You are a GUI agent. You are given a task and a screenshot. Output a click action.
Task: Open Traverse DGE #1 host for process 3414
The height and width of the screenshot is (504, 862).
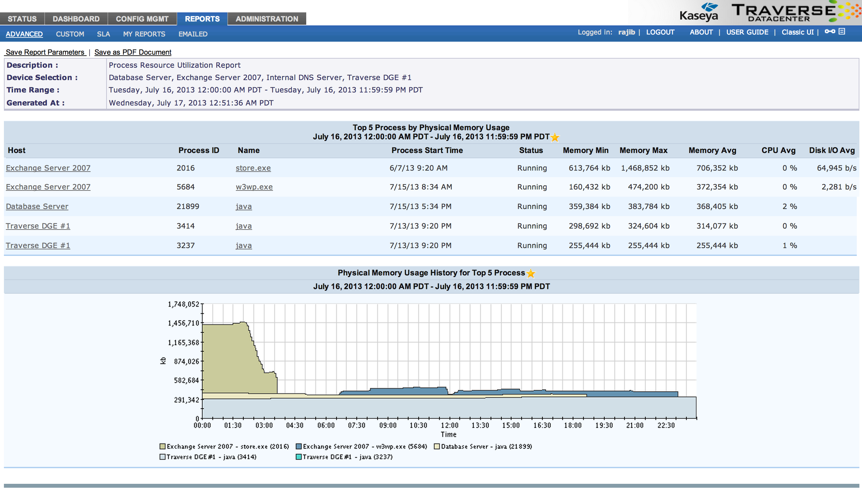point(38,226)
